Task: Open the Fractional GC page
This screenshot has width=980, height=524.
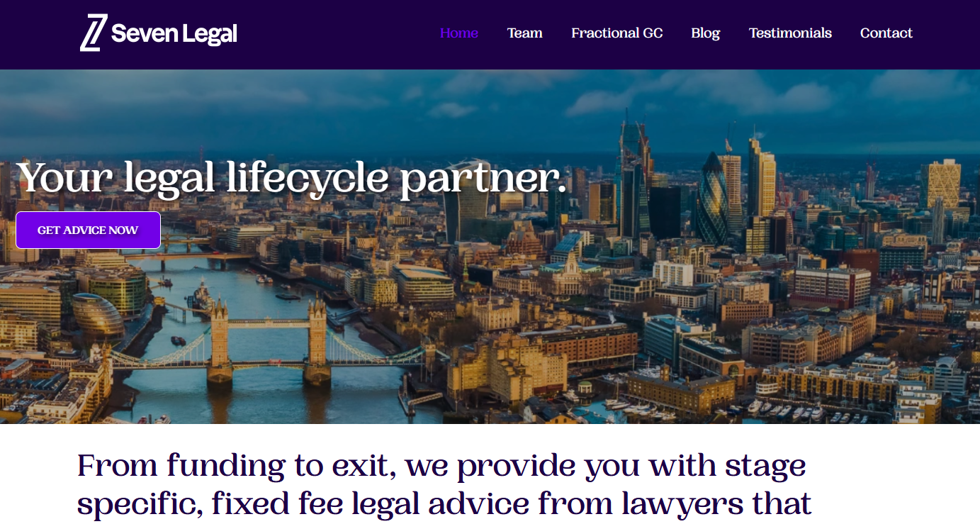Action: pyautogui.click(x=617, y=33)
